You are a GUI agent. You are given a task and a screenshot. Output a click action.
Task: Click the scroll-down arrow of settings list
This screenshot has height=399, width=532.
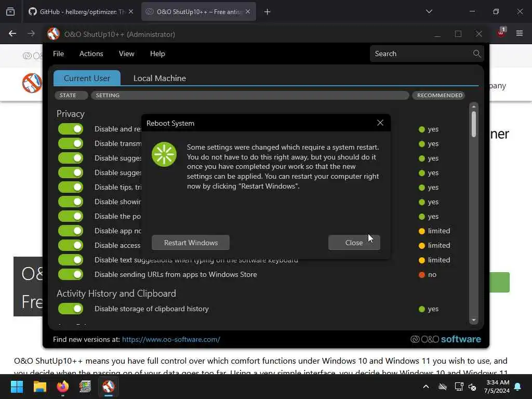pyautogui.click(x=474, y=320)
